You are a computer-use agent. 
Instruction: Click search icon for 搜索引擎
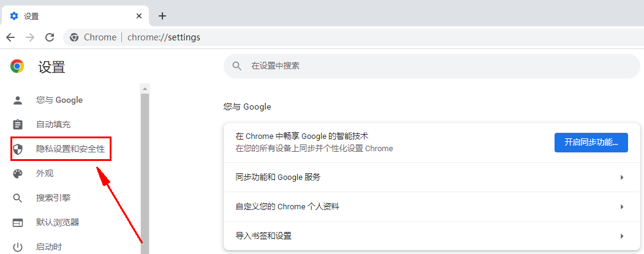point(18,198)
